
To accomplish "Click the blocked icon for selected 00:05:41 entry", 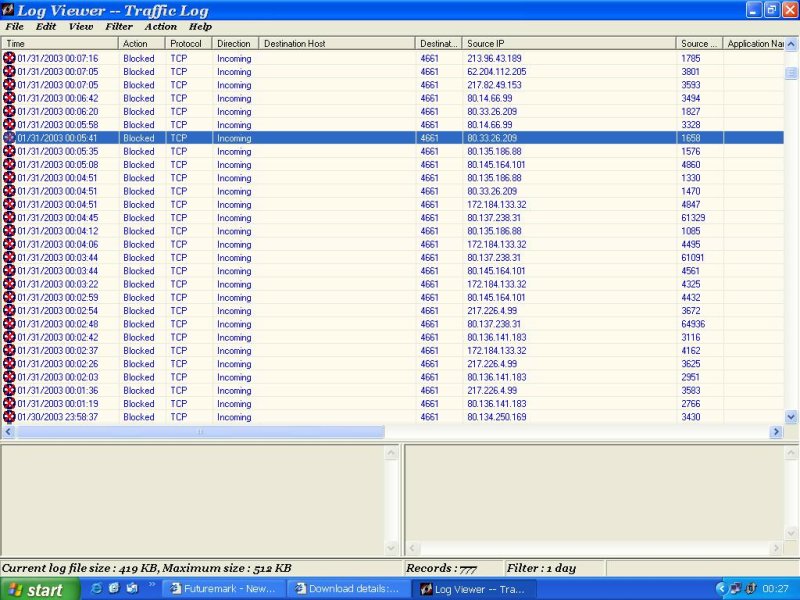I will (9, 137).
